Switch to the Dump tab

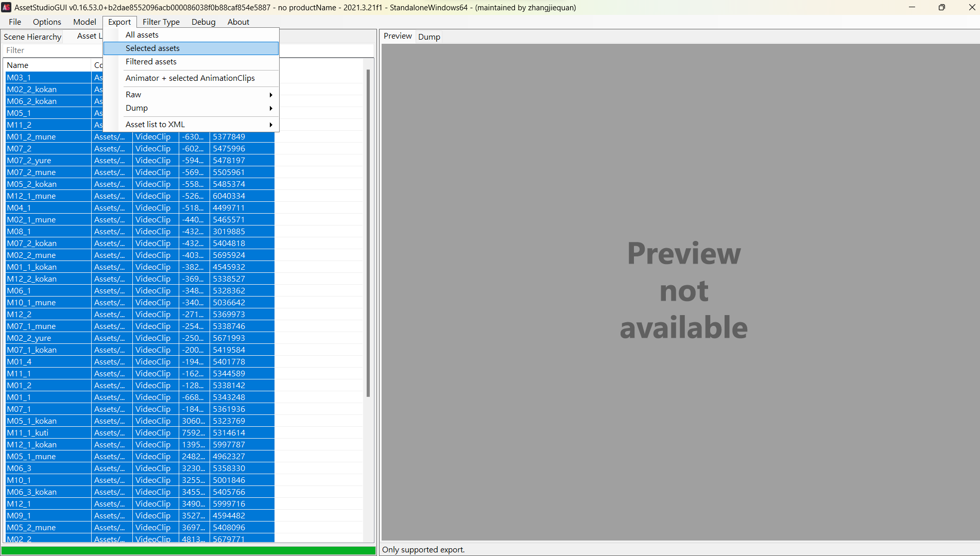click(429, 37)
